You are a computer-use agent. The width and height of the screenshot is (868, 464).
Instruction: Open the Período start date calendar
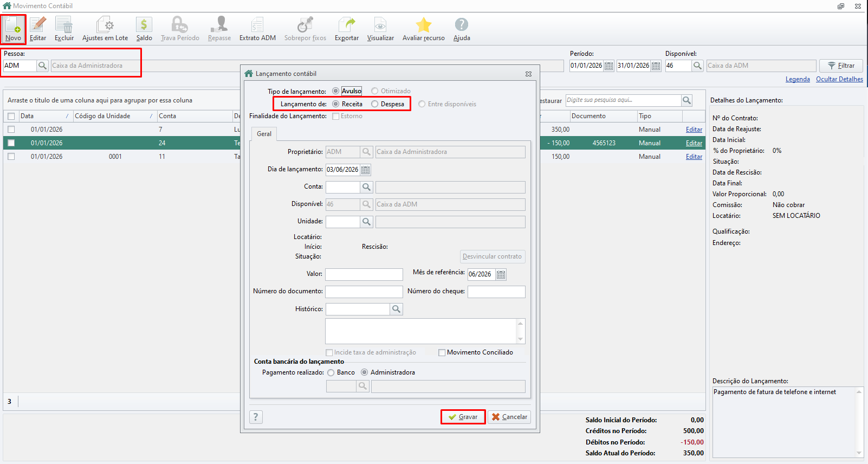coord(609,66)
